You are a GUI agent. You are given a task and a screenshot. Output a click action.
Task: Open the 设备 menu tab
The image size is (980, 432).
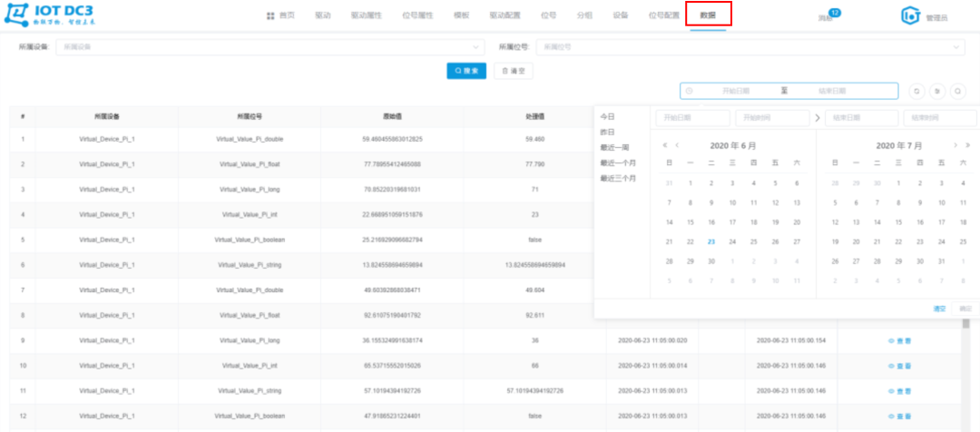pyautogui.click(x=621, y=15)
